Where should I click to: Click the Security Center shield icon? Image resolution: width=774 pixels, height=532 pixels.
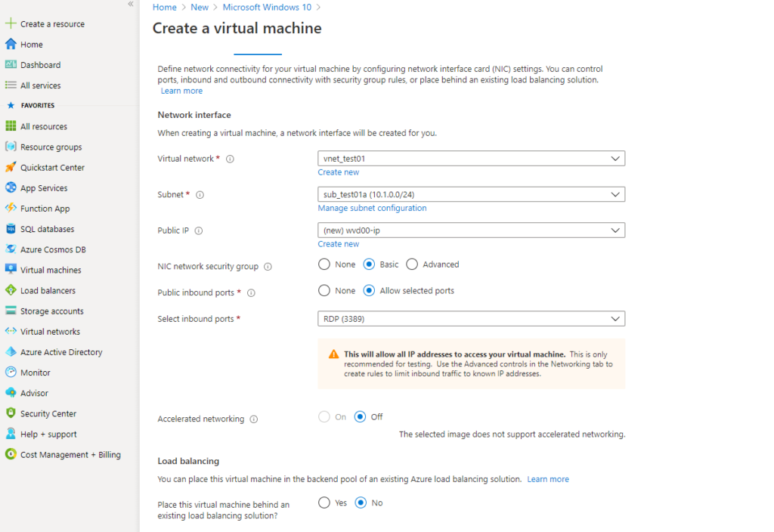pyautogui.click(x=11, y=413)
